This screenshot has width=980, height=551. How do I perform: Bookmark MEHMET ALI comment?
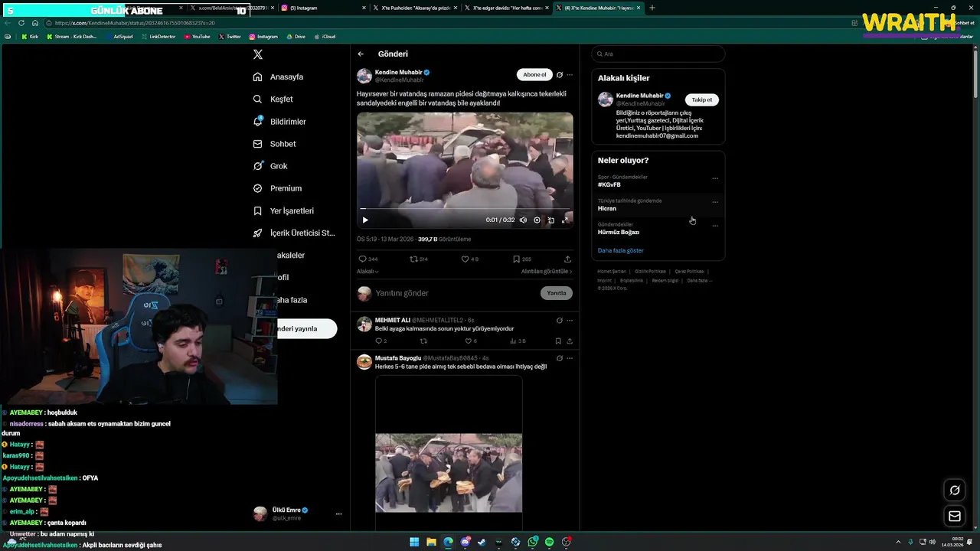pyautogui.click(x=558, y=341)
